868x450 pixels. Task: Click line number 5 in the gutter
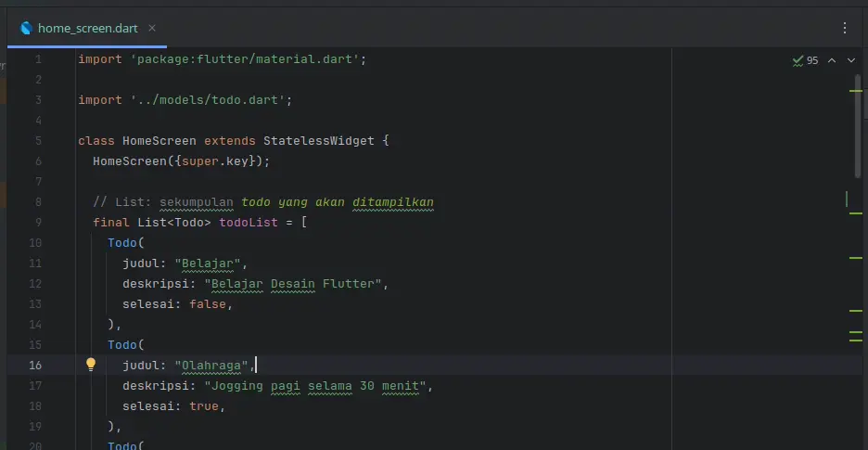pyautogui.click(x=38, y=141)
